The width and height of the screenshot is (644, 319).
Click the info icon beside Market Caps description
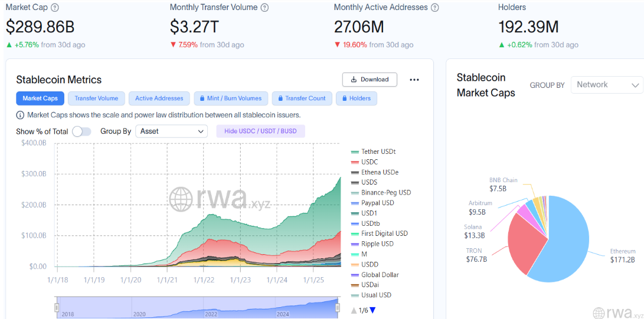pyautogui.click(x=20, y=115)
